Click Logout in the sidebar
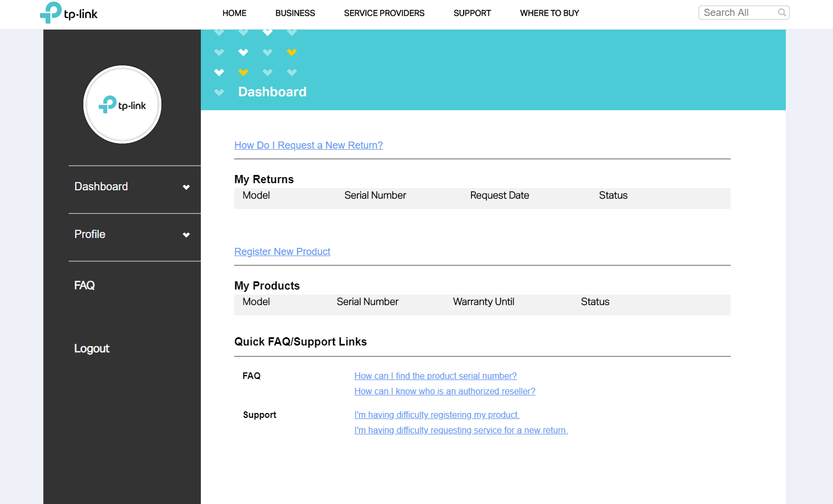The width and height of the screenshot is (833, 504). pyautogui.click(x=92, y=349)
